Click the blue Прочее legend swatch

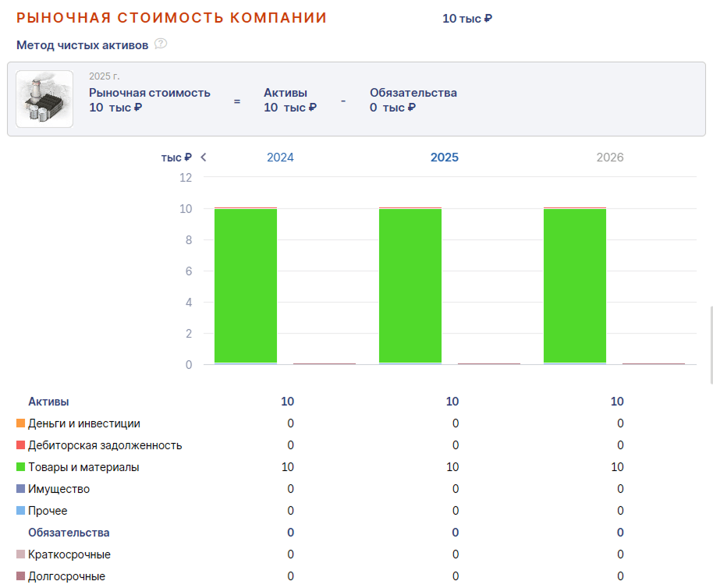click(x=20, y=510)
